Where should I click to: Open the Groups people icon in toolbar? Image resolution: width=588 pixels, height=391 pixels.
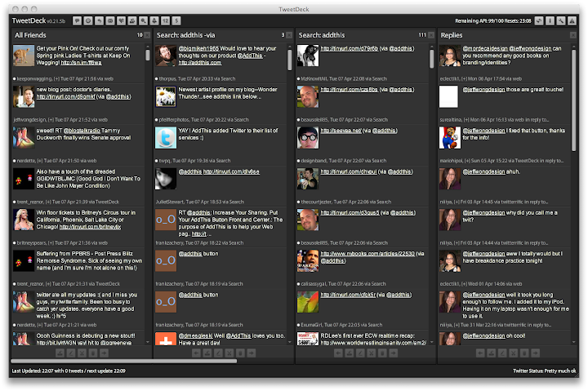coord(132,21)
